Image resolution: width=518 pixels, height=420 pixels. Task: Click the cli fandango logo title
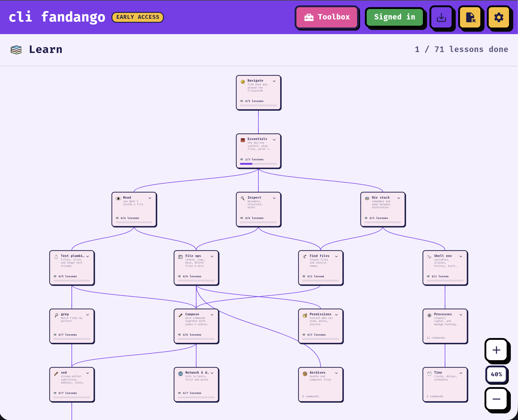pos(57,17)
